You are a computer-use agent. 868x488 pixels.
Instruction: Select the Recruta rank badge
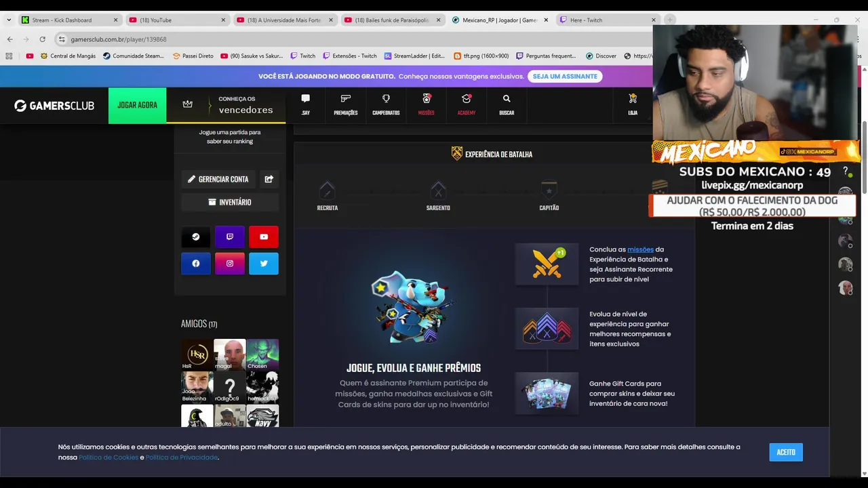[x=328, y=190]
